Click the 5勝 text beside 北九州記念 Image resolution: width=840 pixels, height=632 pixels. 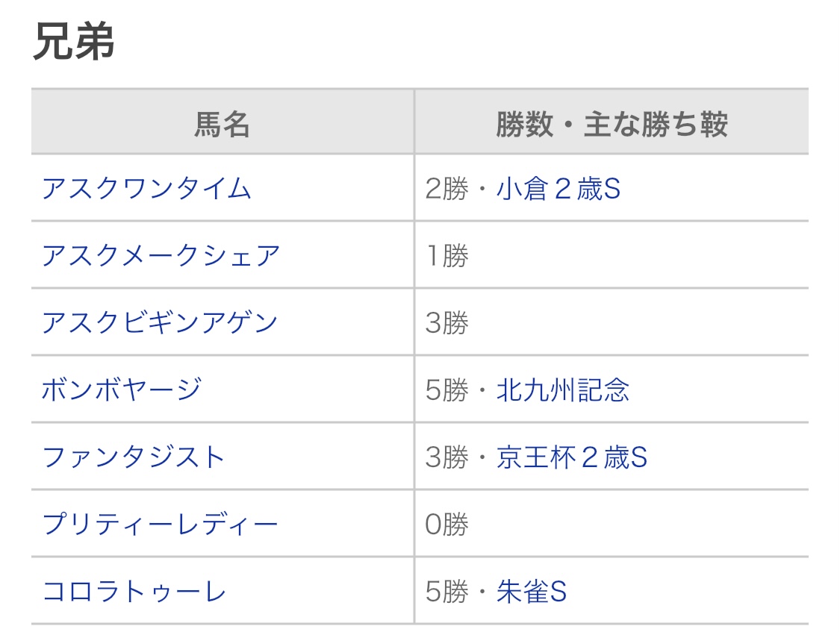pyautogui.click(x=447, y=390)
